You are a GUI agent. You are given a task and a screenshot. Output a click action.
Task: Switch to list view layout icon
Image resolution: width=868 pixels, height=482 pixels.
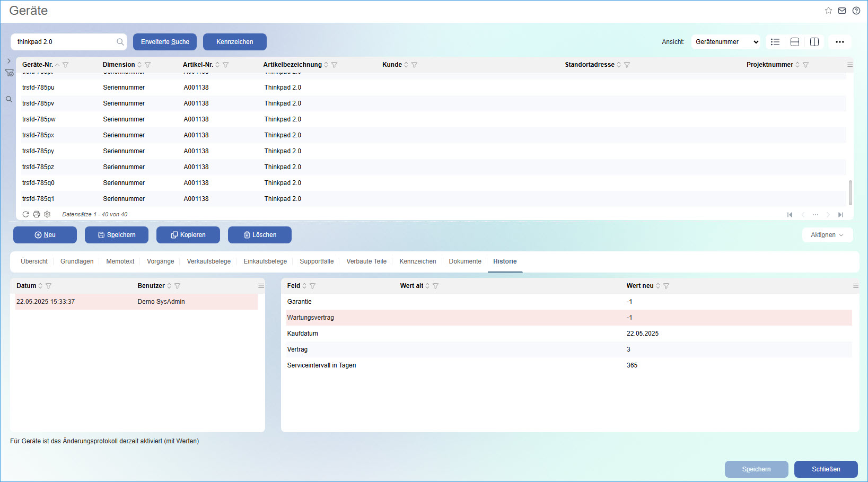tap(775, 42)
